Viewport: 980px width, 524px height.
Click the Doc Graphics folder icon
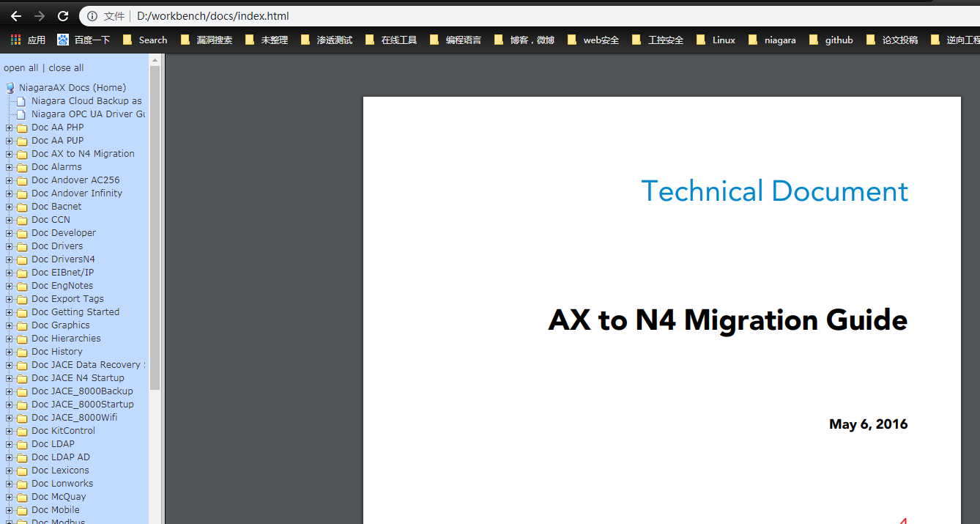point(22,325)
